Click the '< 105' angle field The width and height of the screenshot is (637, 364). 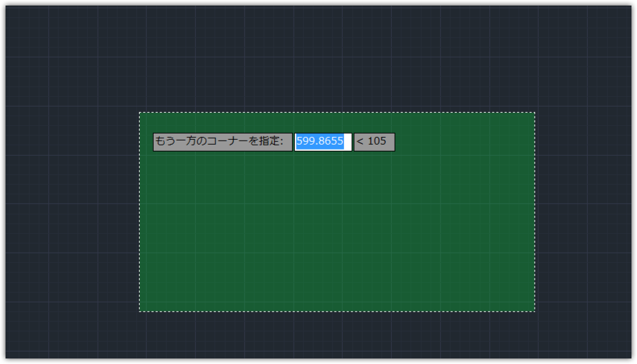[374, 142]
